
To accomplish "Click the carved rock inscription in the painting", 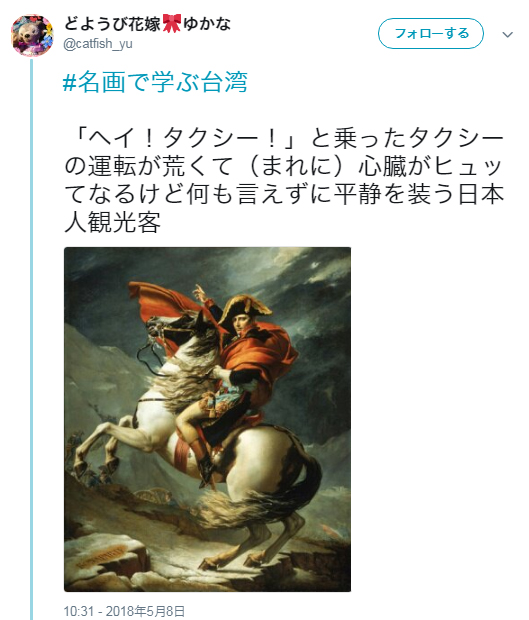I will (x=104, y=555).
